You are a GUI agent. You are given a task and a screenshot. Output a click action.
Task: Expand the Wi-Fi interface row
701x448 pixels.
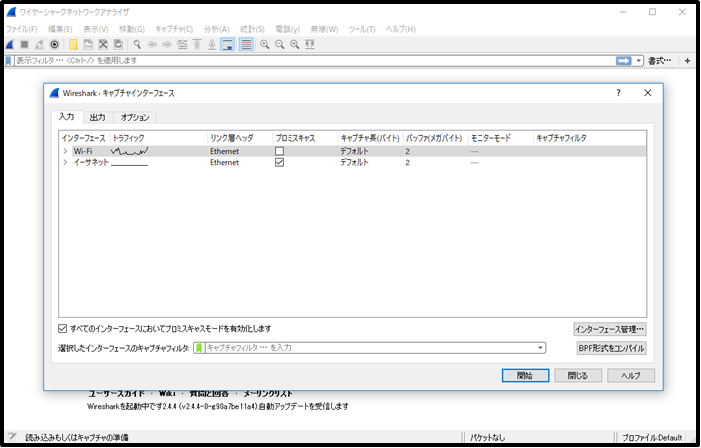(x=65, y=151)
